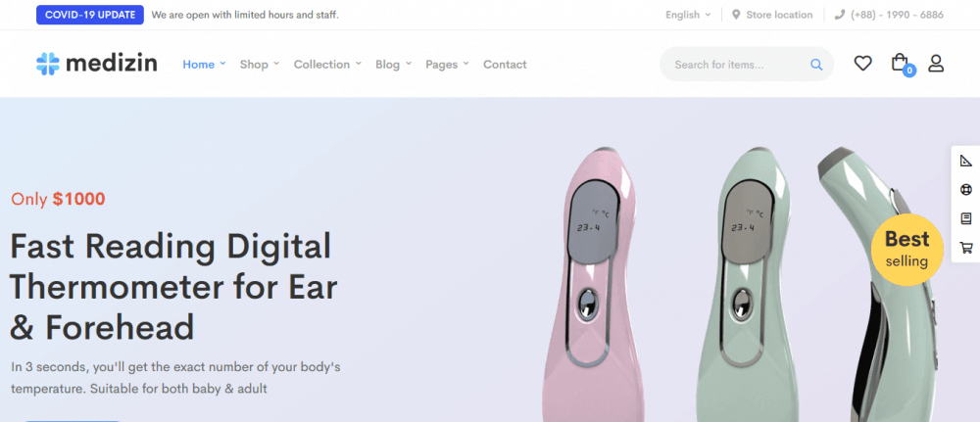The width and height of the screenshot is (980, 422).
Task: Click the phone number link
Action: (x=889, y=15)
